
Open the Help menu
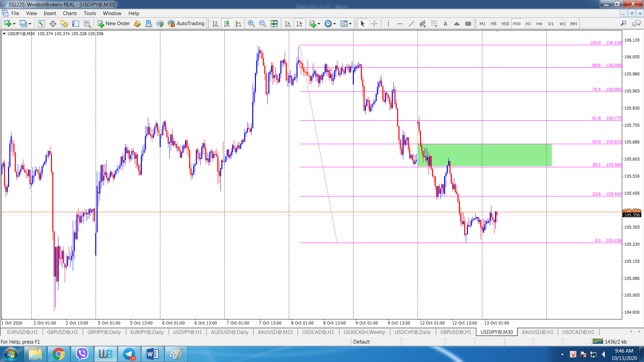(133, 13)
